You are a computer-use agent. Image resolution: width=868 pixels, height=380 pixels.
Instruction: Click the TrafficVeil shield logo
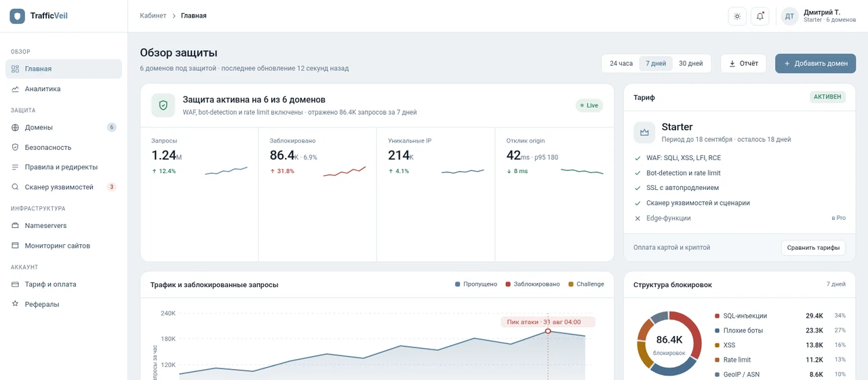17,16
